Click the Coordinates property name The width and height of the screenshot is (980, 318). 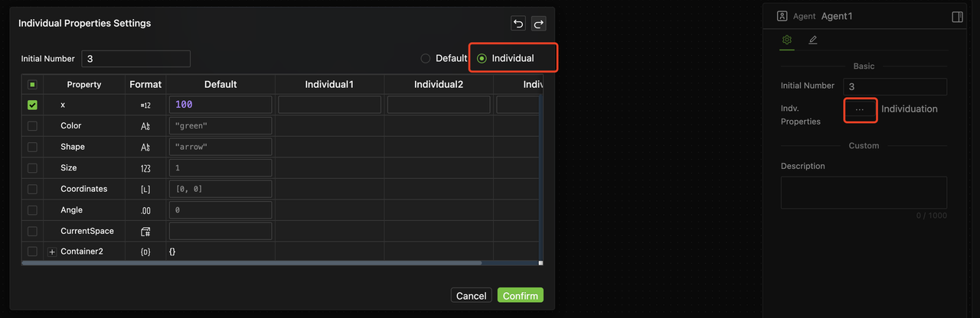(x=84, y=189)
